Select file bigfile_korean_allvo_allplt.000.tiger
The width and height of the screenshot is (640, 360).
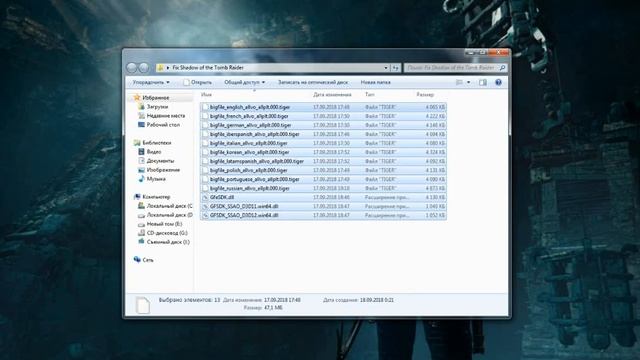[323, 152]
